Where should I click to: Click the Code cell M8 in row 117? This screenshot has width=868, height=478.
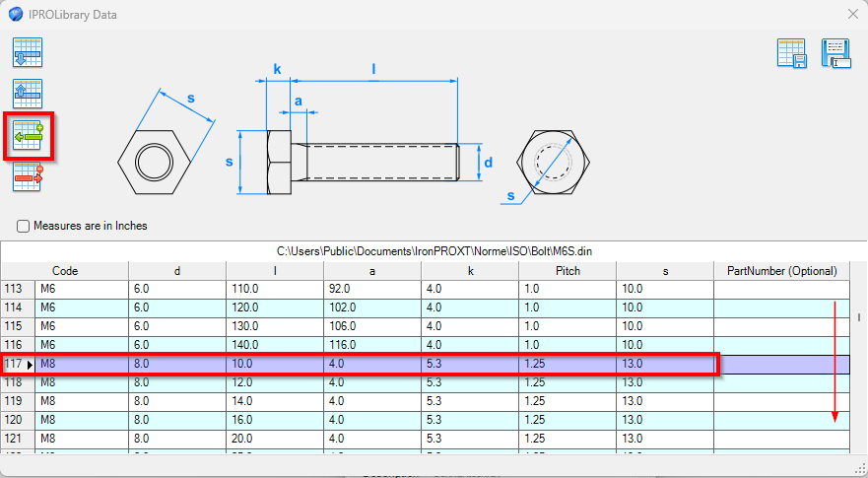click(x=82, y=365)
